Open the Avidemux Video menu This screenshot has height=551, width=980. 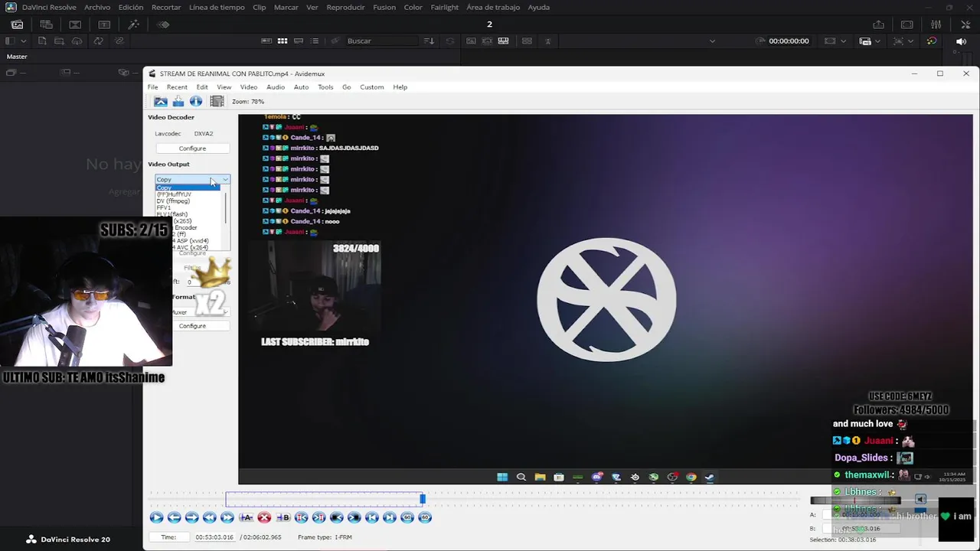point(249,87)
